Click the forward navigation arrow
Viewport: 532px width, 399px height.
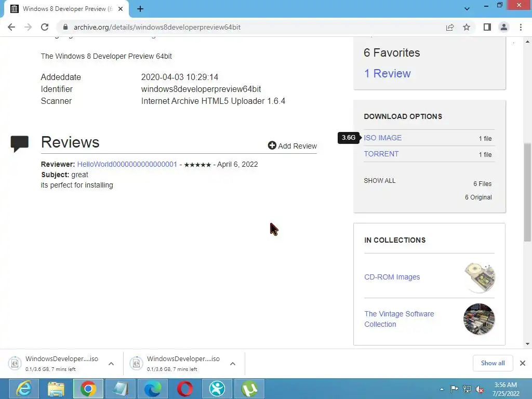tap(28, 27)
